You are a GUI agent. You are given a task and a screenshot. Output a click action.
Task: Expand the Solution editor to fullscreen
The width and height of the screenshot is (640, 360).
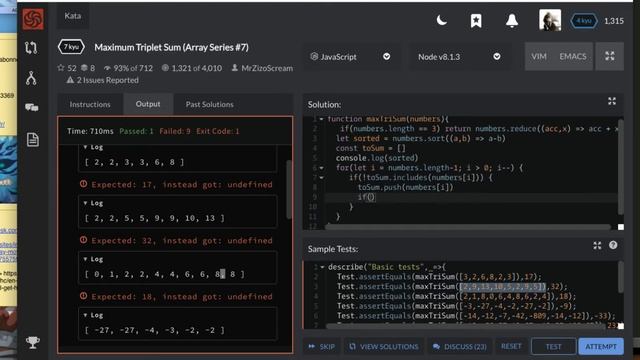coord(611,101)
